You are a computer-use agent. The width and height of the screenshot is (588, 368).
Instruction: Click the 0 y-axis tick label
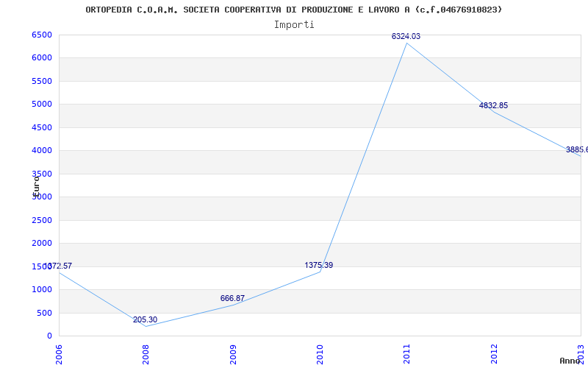(x=49, y=336)
